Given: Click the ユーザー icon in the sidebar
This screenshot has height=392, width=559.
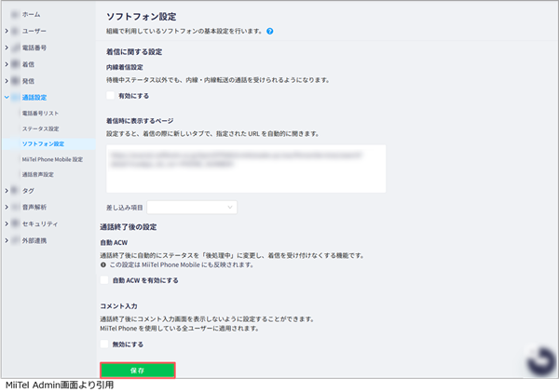Looking at the screenshot, I should (x=14, y=31).
